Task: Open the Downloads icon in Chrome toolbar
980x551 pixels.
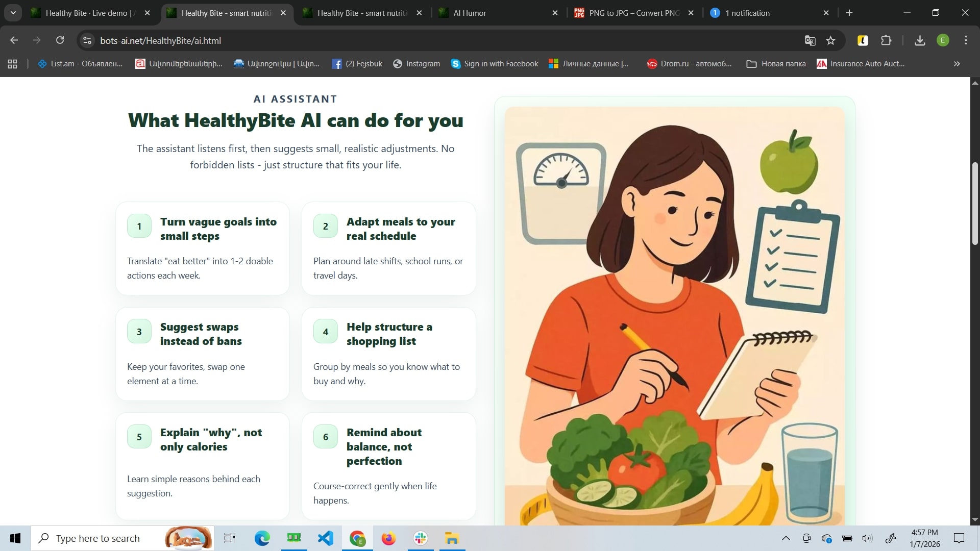Action: (x=920, y=41)
